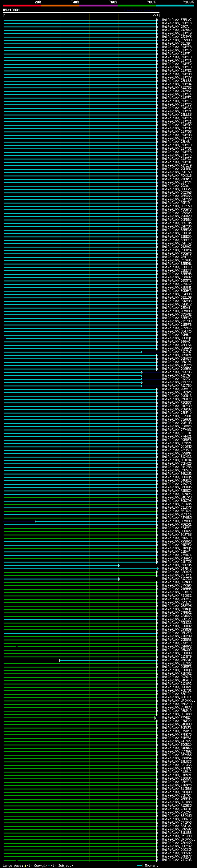Image resolution: width=197 pixels, height=868 pixels.
Task: Select hit label UniRef100_A1X7A6
Action: pos(177,372)
